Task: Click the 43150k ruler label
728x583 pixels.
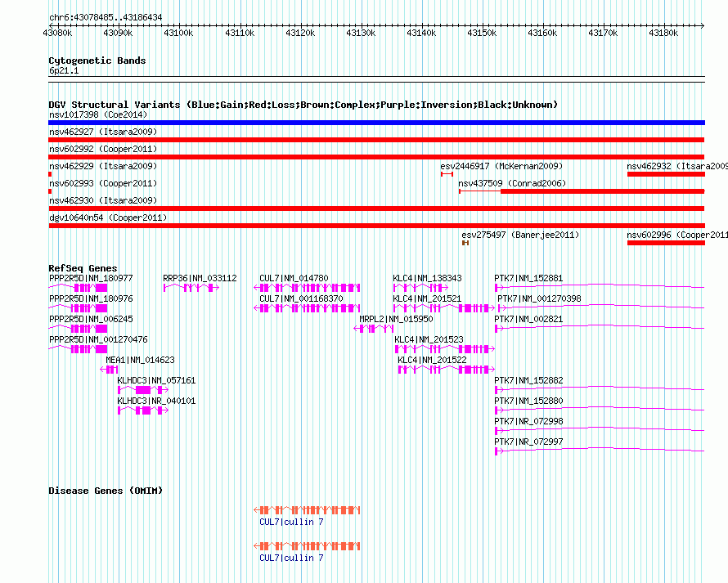Action: (482, 34)
